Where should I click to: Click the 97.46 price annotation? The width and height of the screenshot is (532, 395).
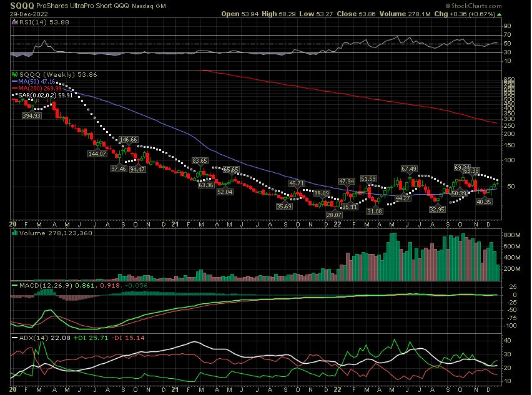pos(119,168)
